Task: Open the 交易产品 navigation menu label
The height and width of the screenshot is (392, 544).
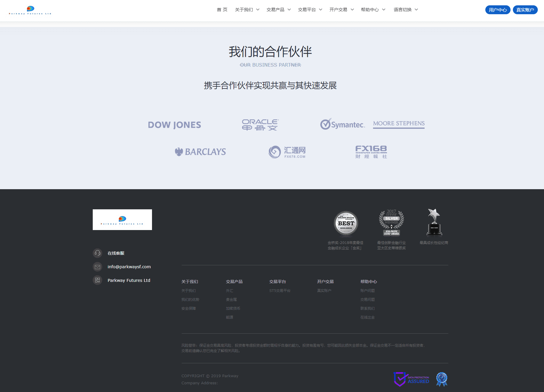Action: 275,10
